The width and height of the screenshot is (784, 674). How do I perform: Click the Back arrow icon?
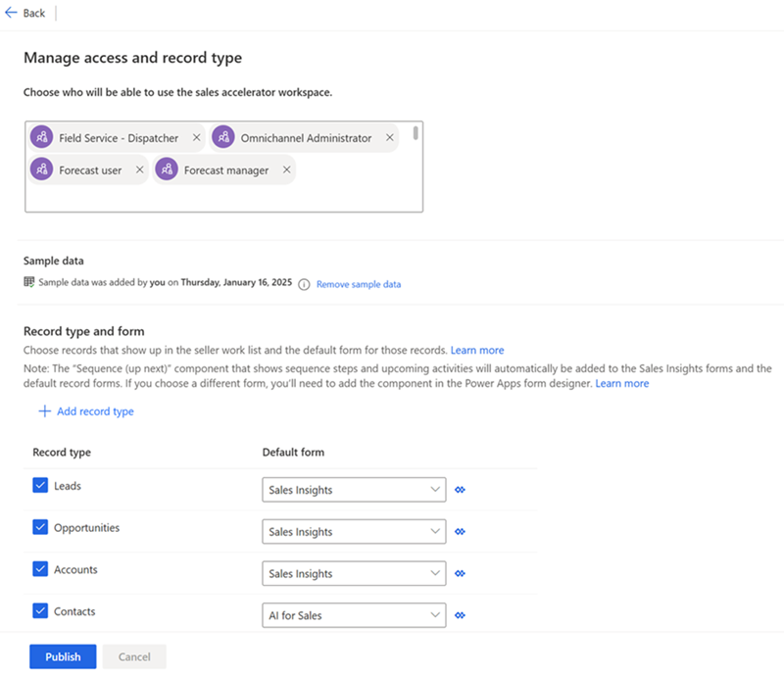point(11,13)
